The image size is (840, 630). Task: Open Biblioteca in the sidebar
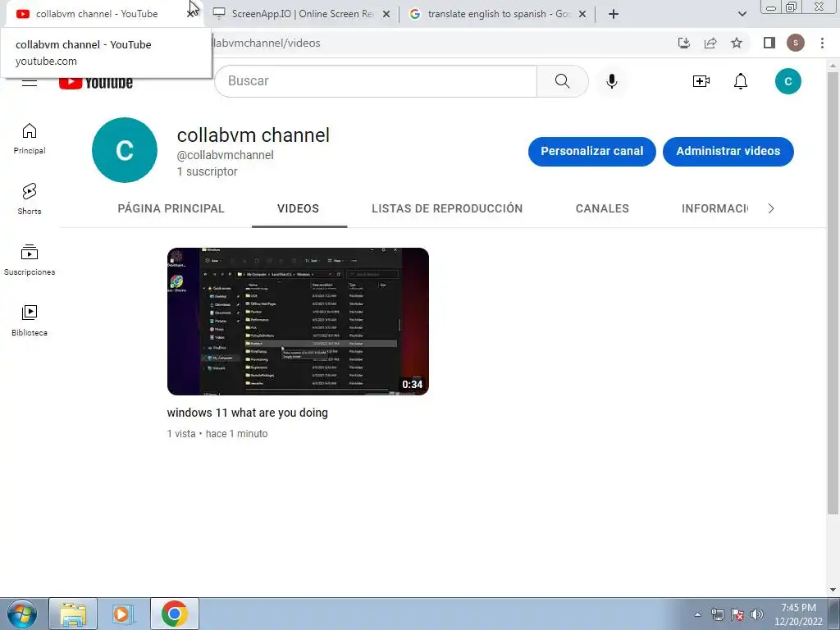30,321
